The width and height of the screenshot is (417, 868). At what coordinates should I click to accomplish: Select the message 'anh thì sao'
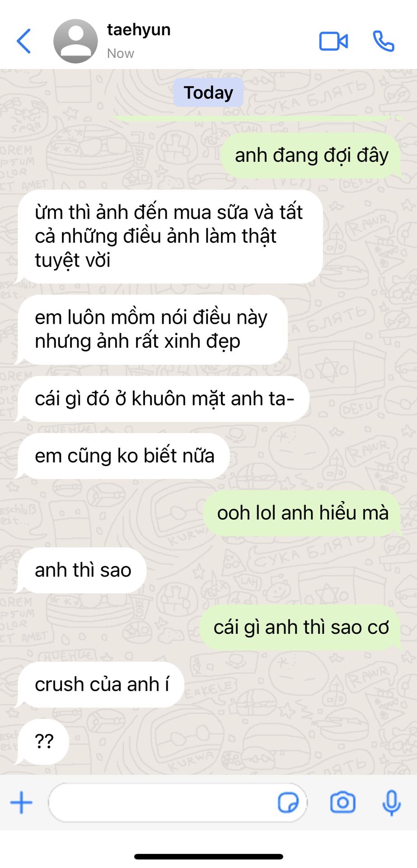pos(82,570)
